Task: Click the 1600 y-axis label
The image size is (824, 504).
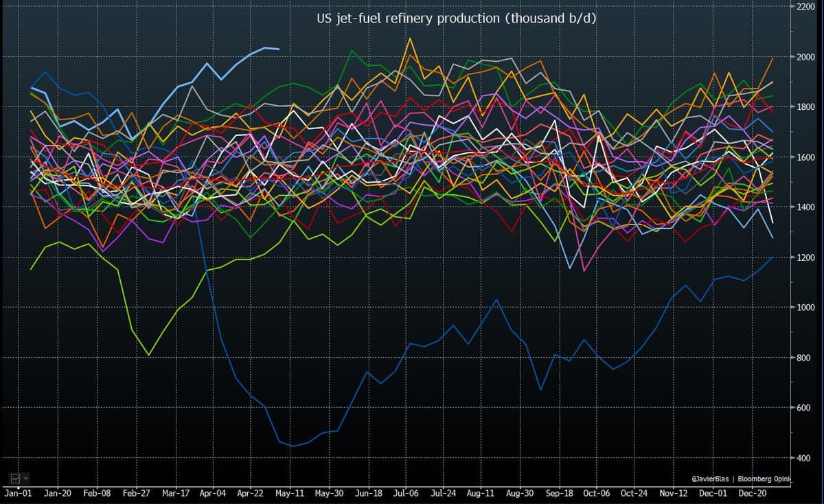Action: click(806, 157)
